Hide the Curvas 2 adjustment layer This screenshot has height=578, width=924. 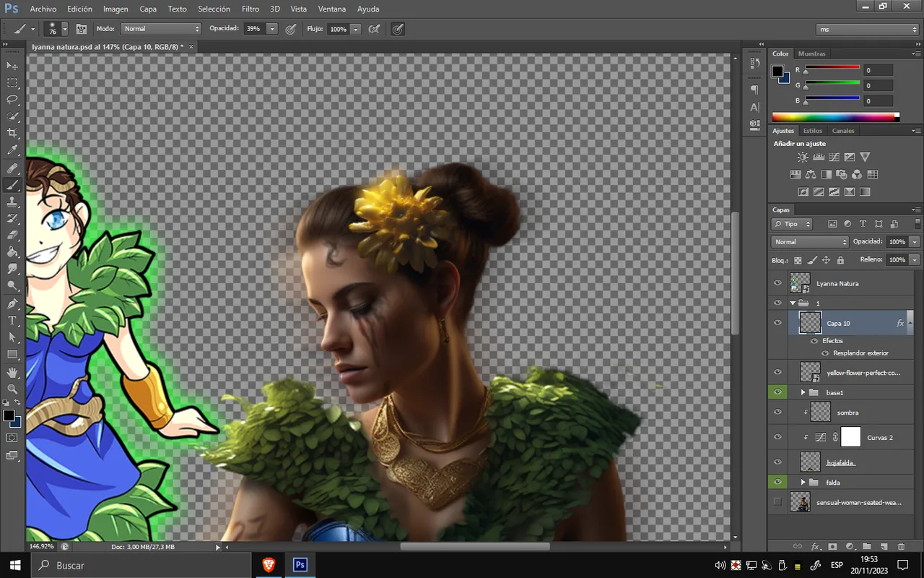(x=777, y=437)
